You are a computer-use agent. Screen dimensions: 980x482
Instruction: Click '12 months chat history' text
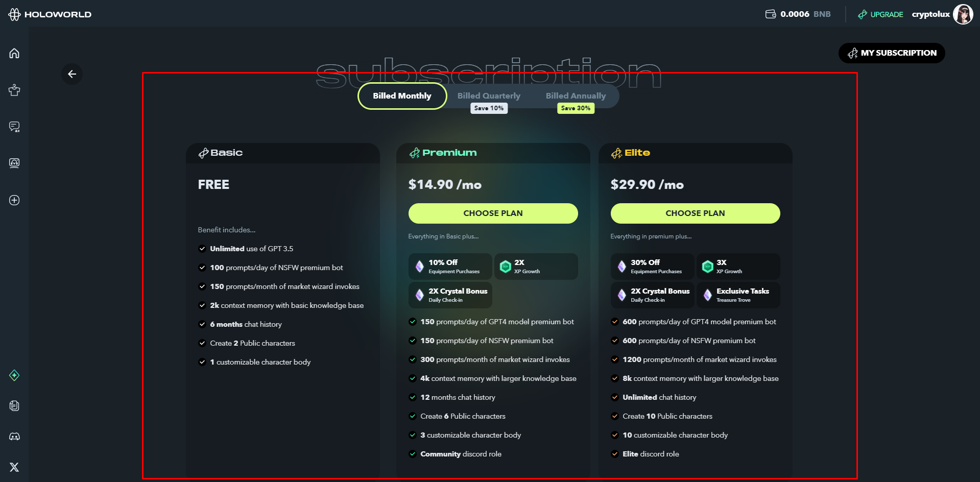coord(458,397)
